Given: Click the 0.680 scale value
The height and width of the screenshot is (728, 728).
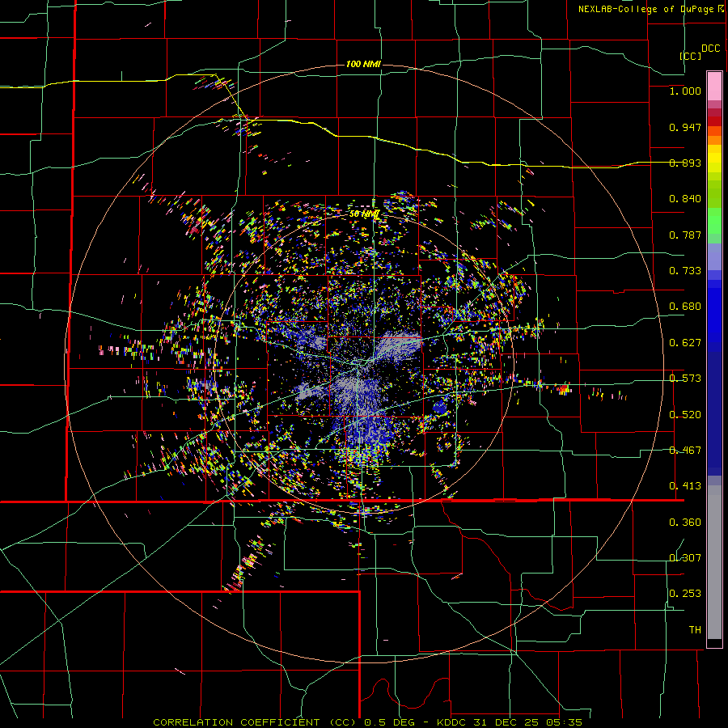Looking at the screenshot, I should (685, 307).
